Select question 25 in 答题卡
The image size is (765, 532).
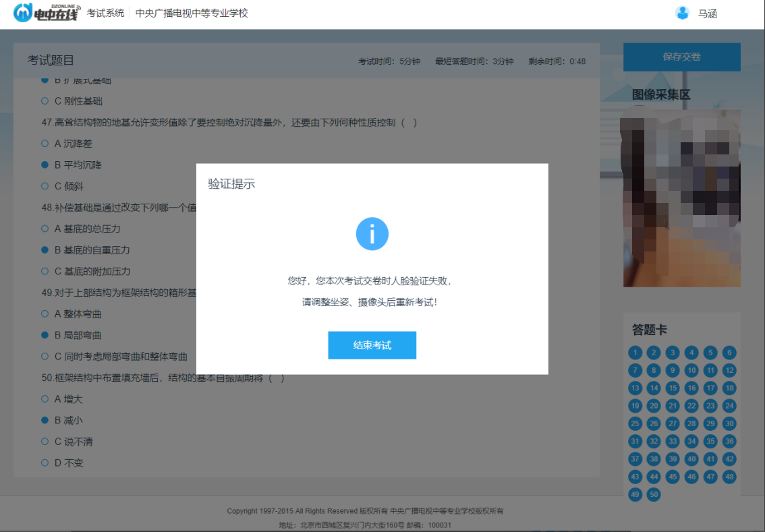tap(635, 423)
